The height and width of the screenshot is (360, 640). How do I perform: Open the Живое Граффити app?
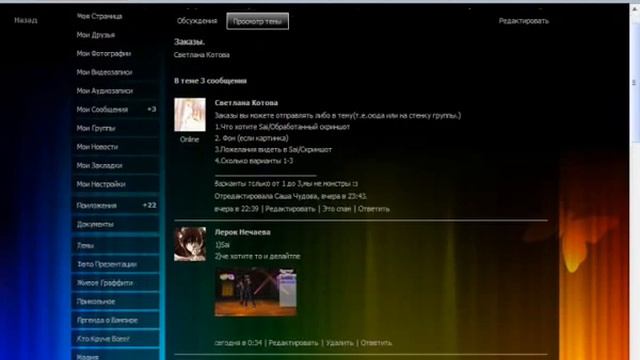(x=104, y=283)
